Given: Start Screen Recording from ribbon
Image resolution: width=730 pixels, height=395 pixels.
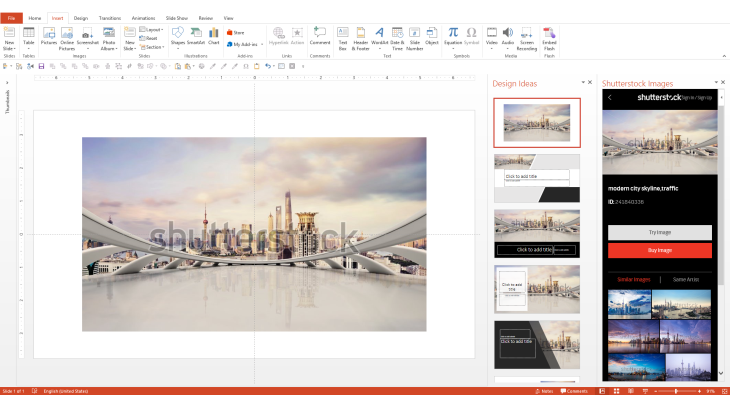Looking at the screenshot, I should [x=527, y=38].
